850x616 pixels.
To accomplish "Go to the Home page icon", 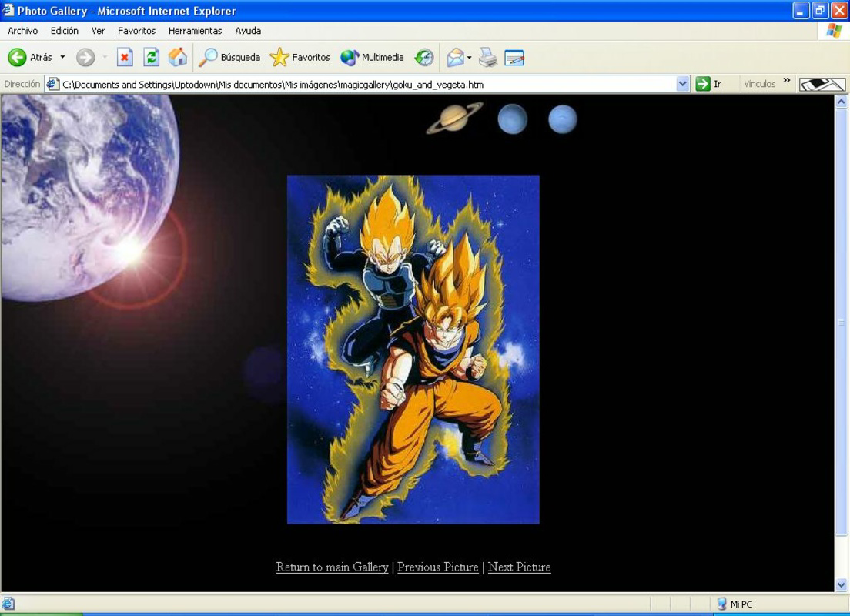I will 177,57.
